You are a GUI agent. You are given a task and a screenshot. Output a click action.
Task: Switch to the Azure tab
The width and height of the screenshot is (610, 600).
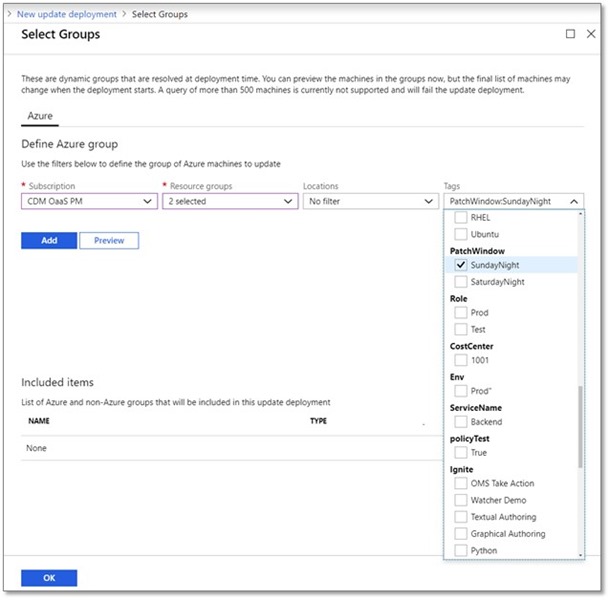(40, 116)
